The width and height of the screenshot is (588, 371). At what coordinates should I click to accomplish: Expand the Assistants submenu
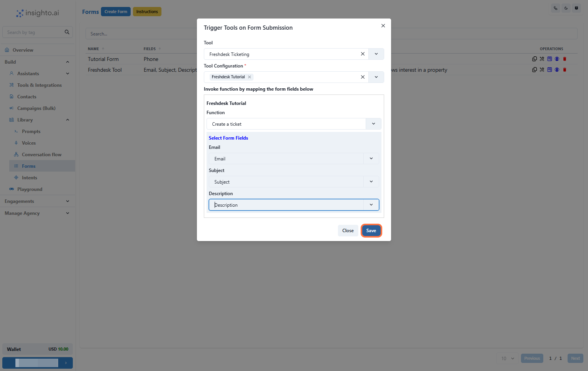pos(68,74)
